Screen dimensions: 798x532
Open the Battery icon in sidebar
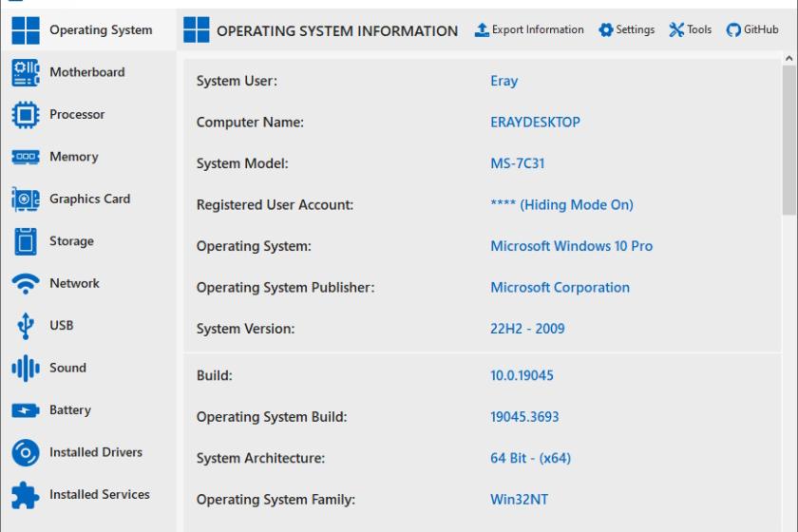(26, 410)
